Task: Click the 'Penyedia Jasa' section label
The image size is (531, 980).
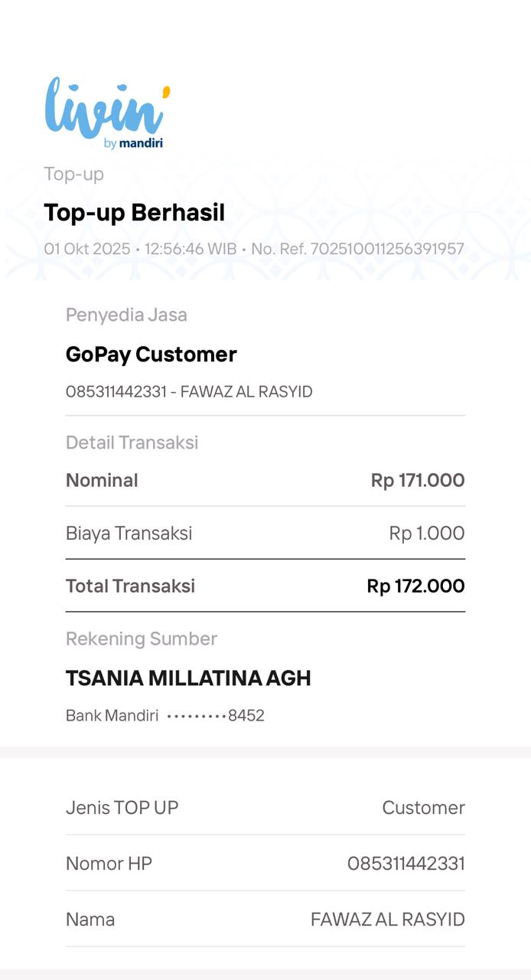Action: coord(126,315)
